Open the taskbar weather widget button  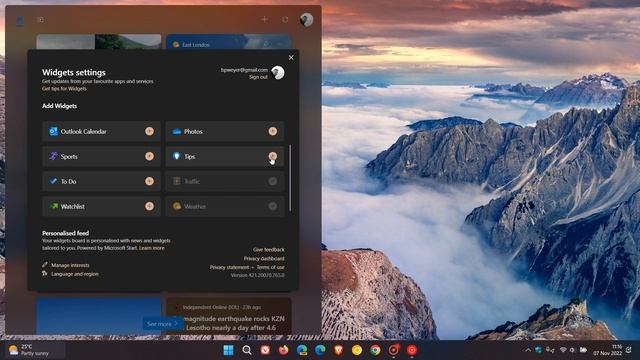click(34, 350)
